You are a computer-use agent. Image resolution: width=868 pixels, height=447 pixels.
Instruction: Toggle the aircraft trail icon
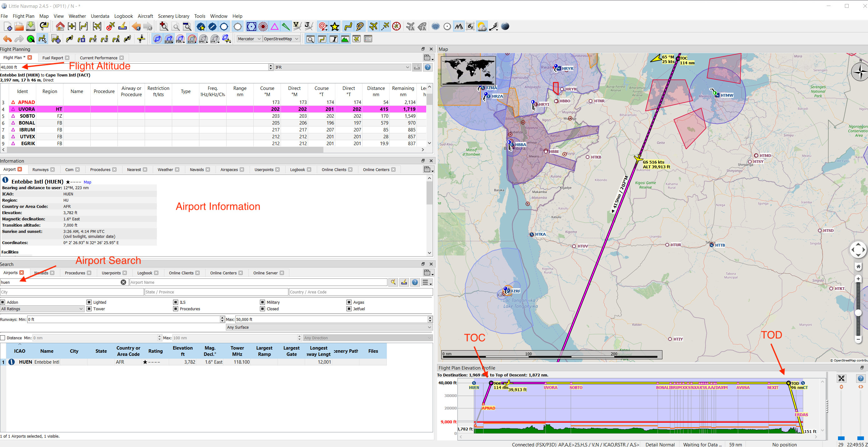(385, 26)
